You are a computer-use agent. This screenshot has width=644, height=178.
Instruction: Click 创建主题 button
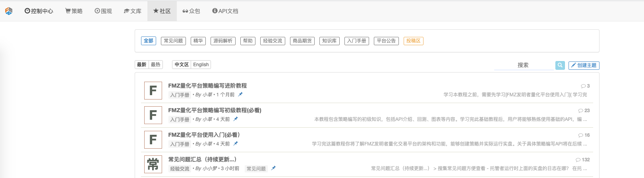pyautogui.click(x=584, y=65)
